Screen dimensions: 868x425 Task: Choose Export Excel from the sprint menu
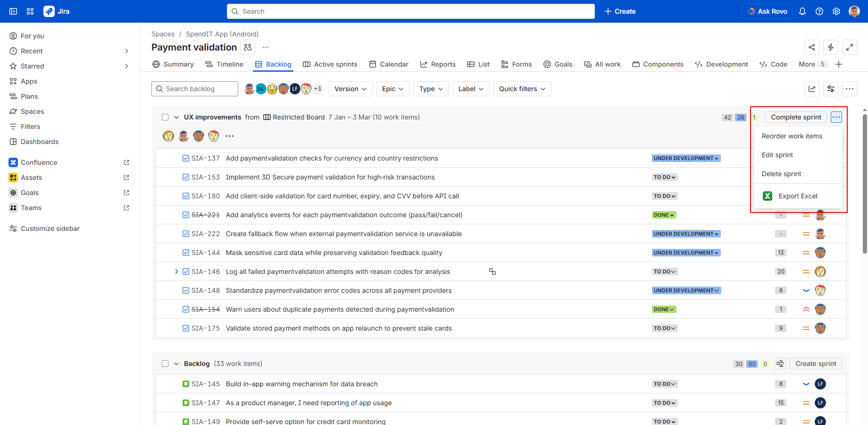point(798,196)
